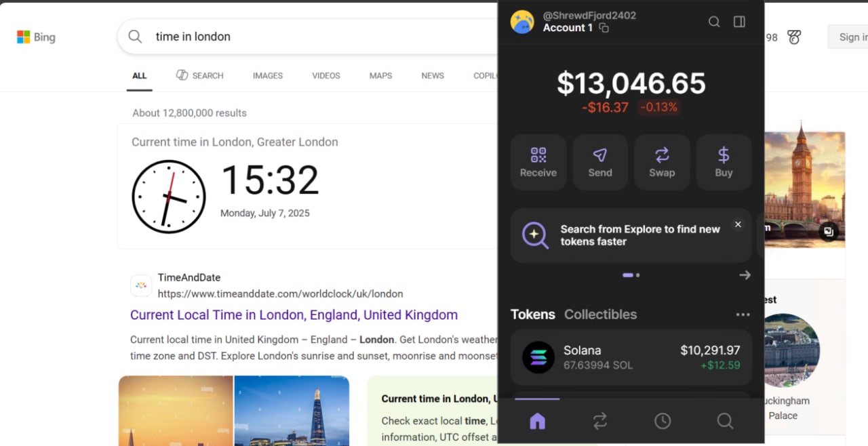Image resolution: width=868 pixels, height=446 pixels.
Task: Click the Receive QR code button
Action: point(538,162)
